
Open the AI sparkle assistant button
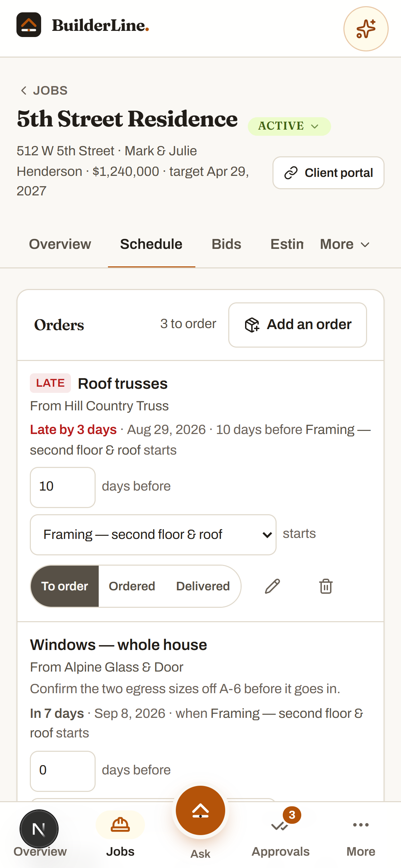366,29
